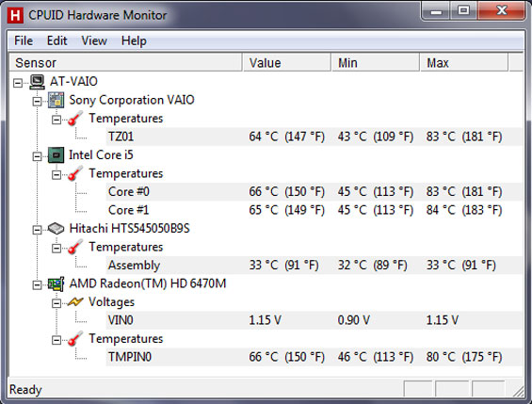Click the Value column header
The image size is (532, 404).
tap(286, 62)
